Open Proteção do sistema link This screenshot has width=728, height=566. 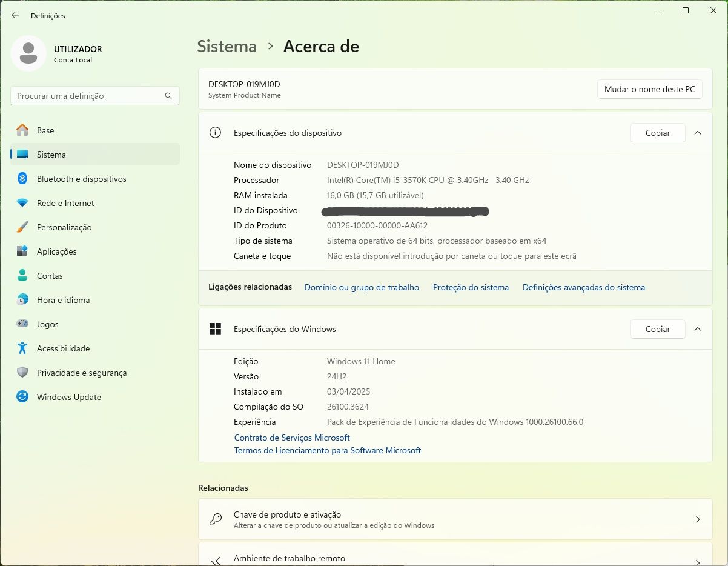[x=471, y=287]
